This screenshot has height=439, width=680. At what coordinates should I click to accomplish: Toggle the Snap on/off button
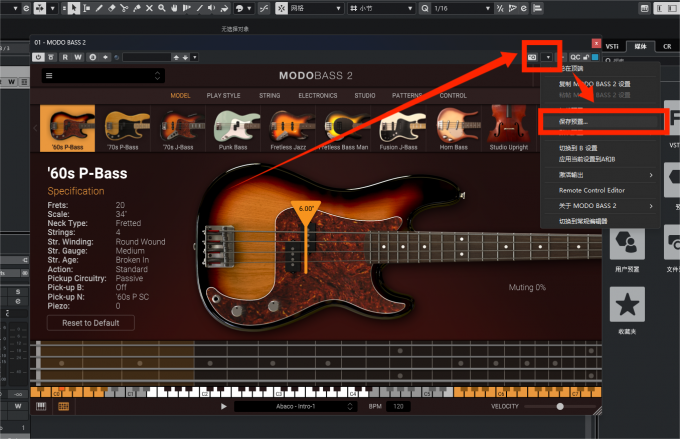(x=281, y=8)
